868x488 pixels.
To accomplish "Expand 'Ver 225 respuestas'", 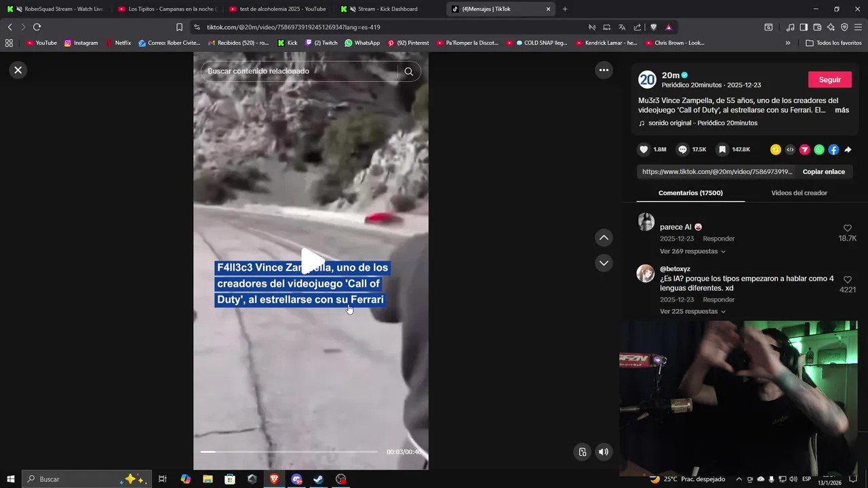I will coord(692,311).
